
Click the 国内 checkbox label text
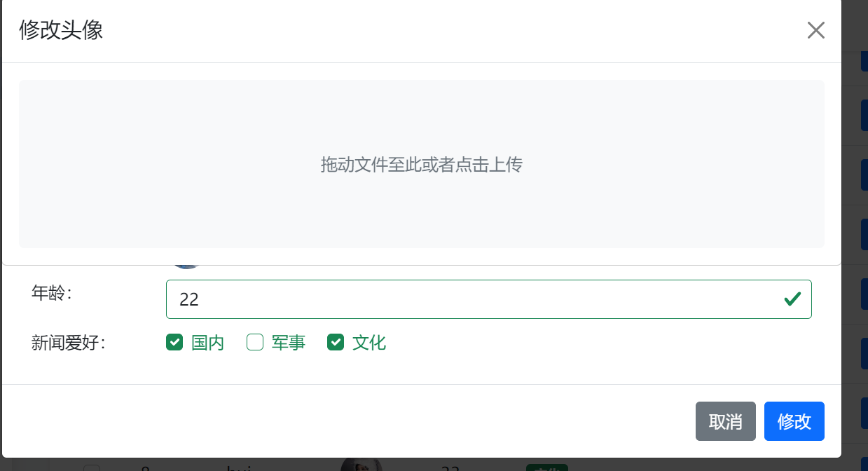(x=207, y=343)
